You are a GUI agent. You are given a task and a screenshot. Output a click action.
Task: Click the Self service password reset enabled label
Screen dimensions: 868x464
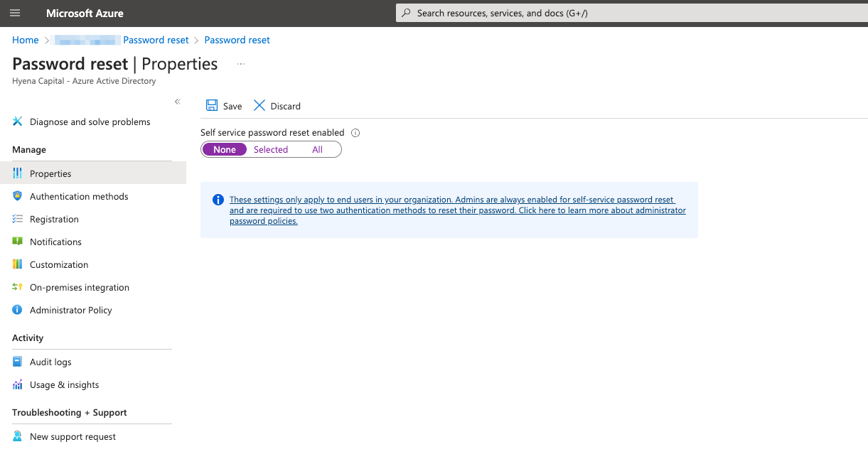(x=272, y=133)
